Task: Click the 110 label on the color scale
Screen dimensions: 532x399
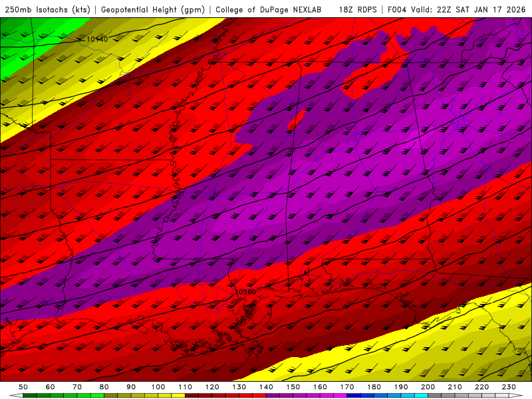Action: (186, 387)
